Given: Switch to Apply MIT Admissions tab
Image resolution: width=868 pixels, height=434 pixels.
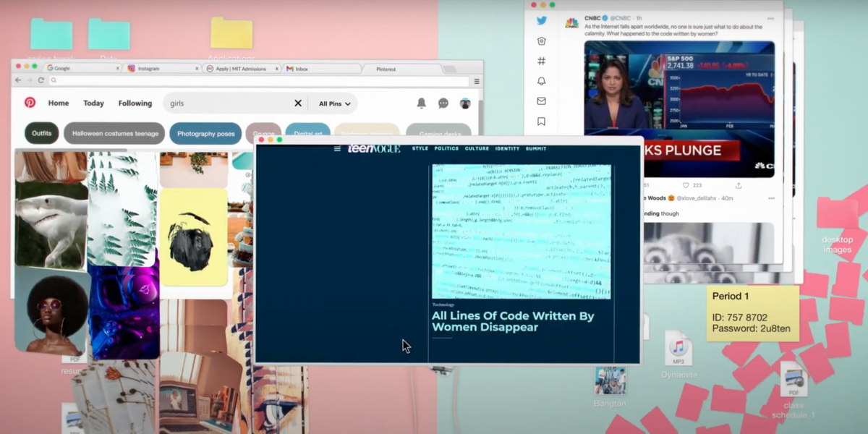Looking at the screenshot, I should [x=241, y=68].
